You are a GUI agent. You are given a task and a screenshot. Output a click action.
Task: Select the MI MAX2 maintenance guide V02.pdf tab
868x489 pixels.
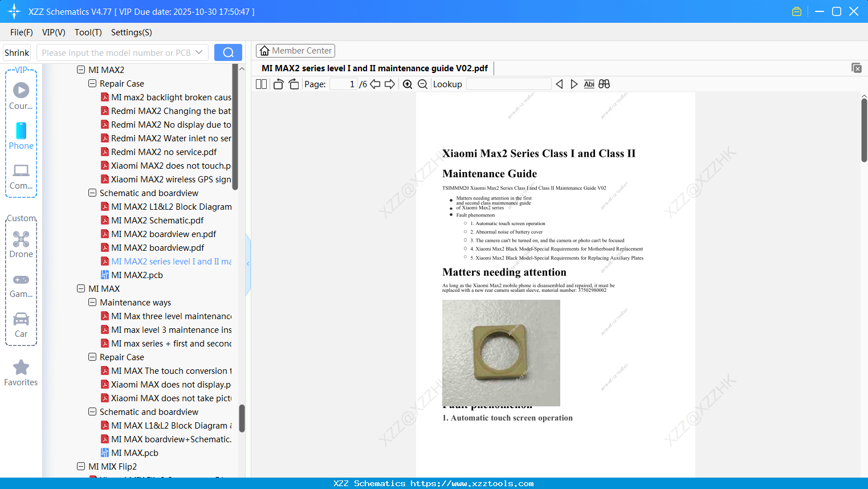(374, 68)
